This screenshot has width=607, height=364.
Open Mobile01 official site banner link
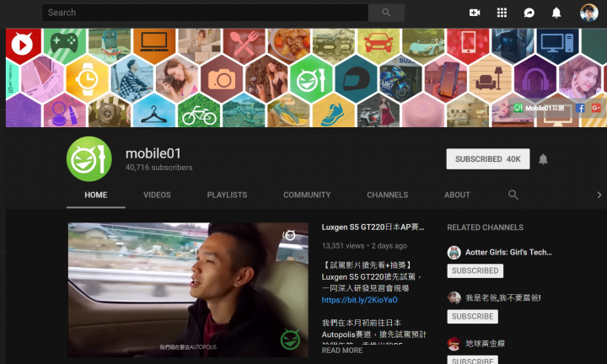[x=538, y=108]
